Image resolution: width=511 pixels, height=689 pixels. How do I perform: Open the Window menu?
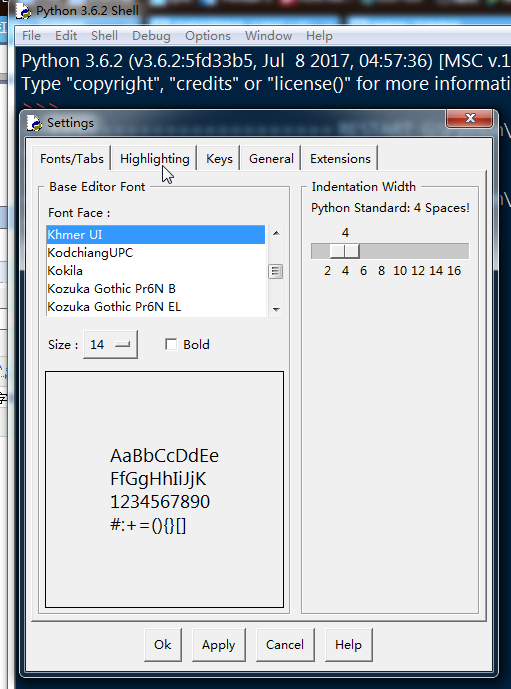268,36
